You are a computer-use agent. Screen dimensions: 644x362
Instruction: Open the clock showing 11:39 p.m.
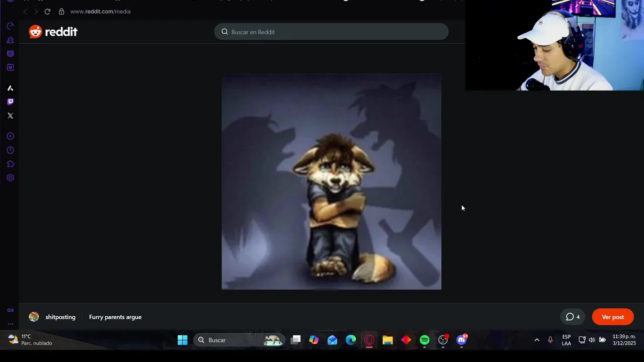coord(624,340)
